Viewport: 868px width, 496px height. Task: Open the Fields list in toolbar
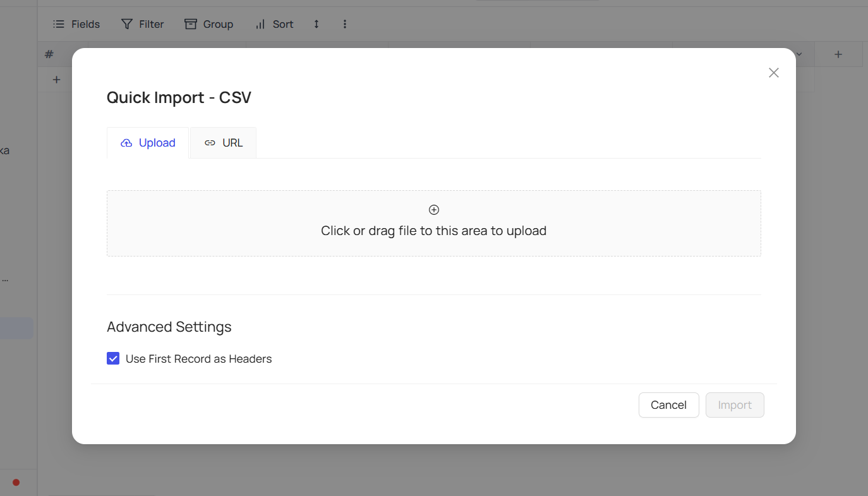(x=76, y=24)
